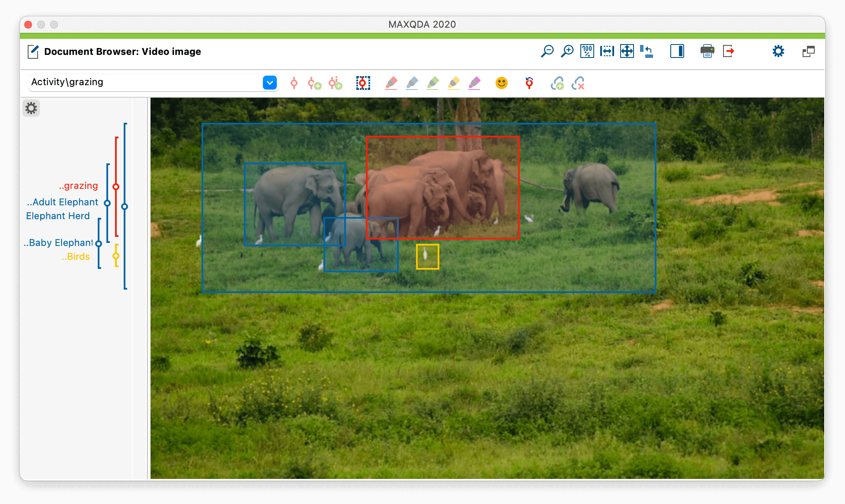Undo the last coding with the undo code icon
Image resolution: width=845 pixels, height=504 pixels.
pyautogui.click(x=529, y=83)
